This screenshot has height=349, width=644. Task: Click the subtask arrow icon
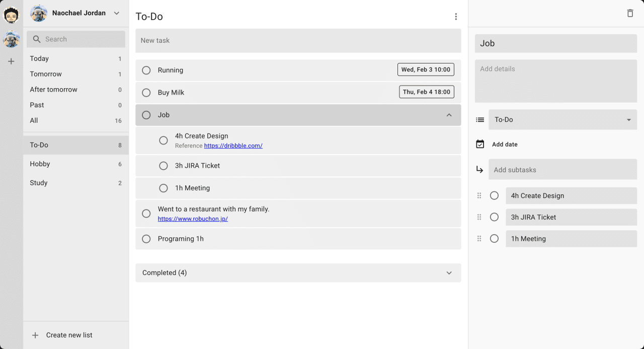(x=480, y=170)
